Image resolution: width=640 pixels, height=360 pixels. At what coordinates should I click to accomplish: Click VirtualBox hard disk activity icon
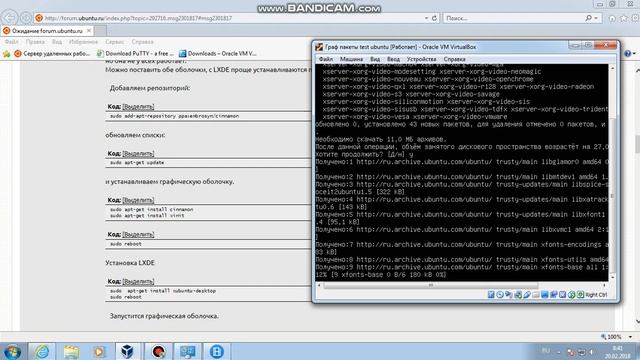(491, 294)
